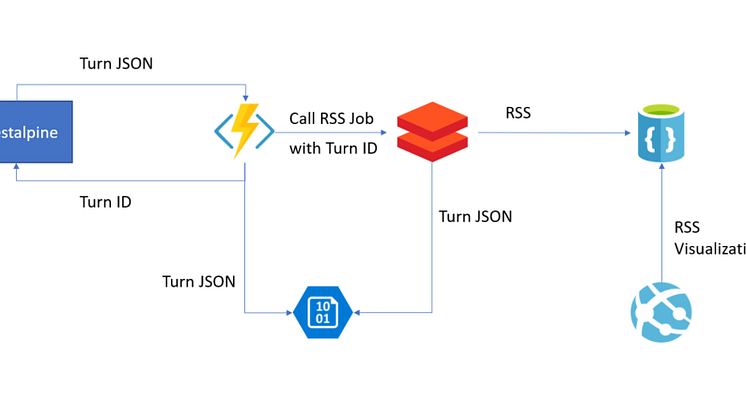Select the arrowhead entering Blob storage from the right
The image size is (746, 419).
360,313
